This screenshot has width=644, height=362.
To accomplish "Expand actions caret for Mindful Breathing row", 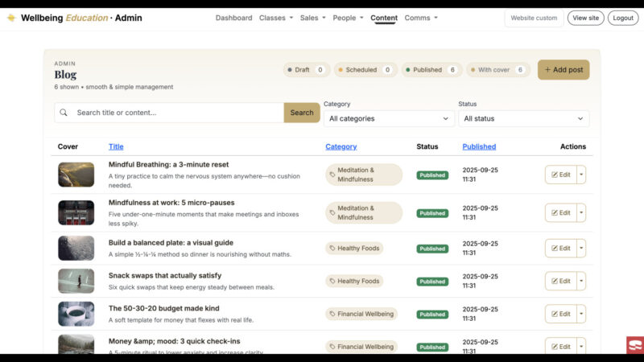I will 581,175.
